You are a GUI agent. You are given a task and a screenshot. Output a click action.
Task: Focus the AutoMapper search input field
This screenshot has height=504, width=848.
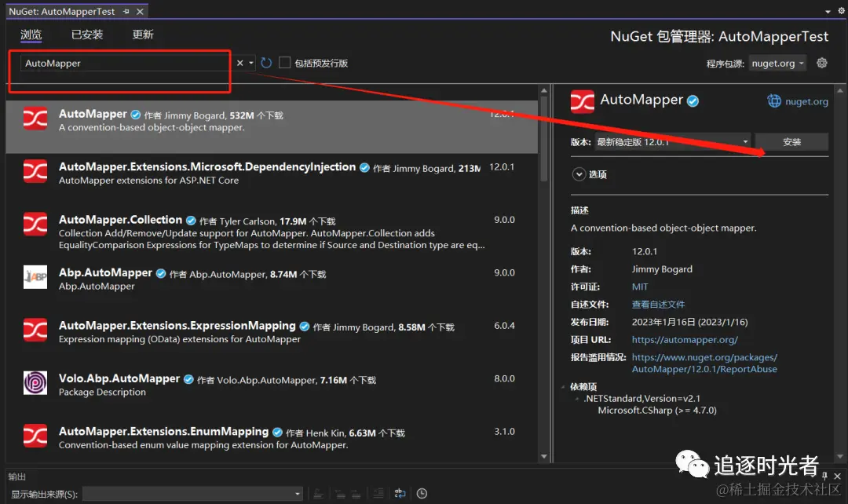coord(125,64)
